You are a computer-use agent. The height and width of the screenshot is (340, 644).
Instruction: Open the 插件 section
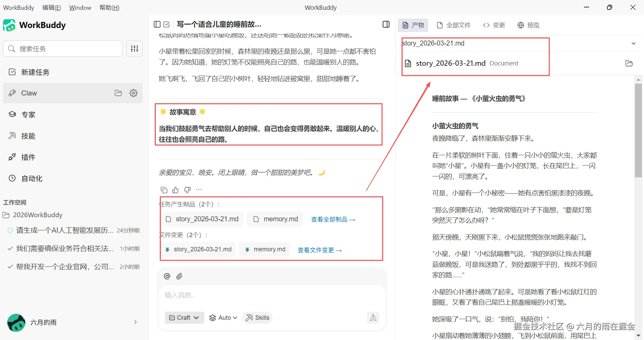73,157
